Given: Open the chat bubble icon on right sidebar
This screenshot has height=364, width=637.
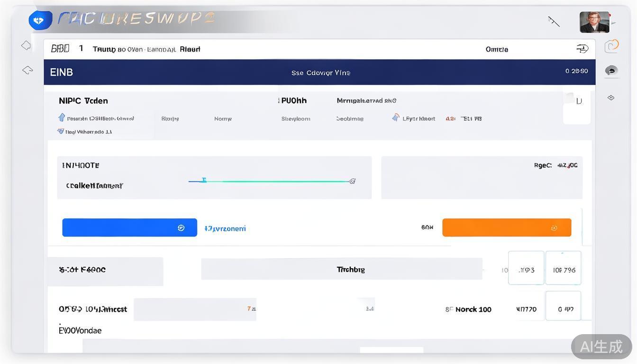Looking at the screenshot, I should coord(611,71).
